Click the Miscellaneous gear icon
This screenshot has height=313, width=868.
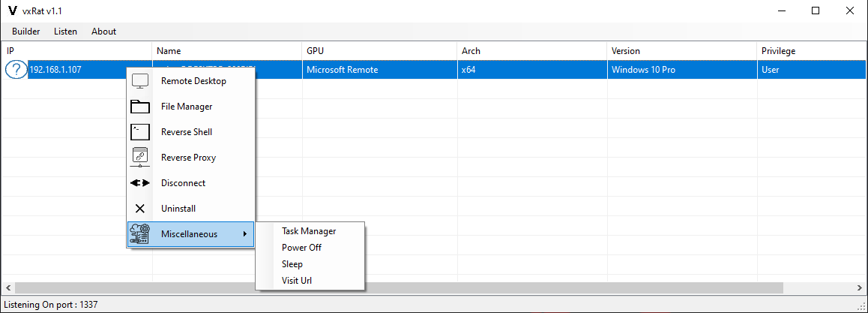140,234
